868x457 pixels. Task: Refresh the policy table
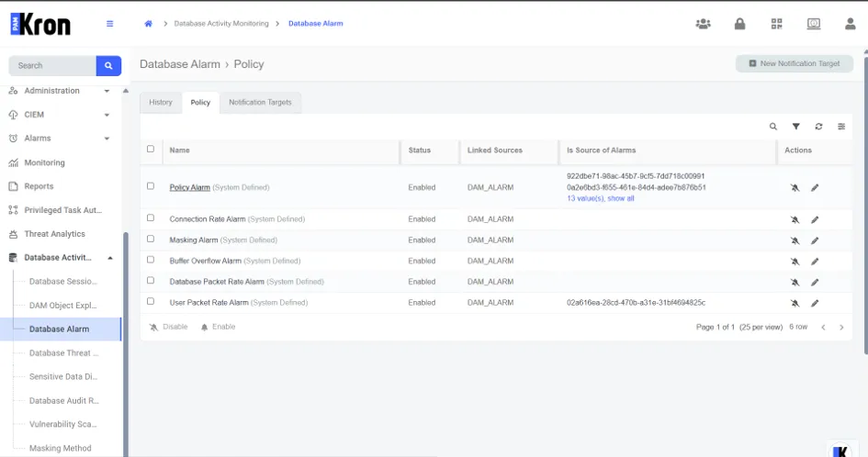818,127
